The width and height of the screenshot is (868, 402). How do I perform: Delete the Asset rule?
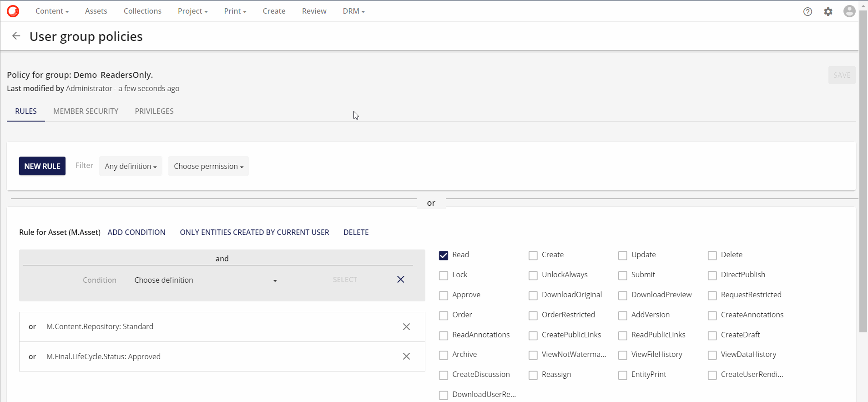(356, 232)
